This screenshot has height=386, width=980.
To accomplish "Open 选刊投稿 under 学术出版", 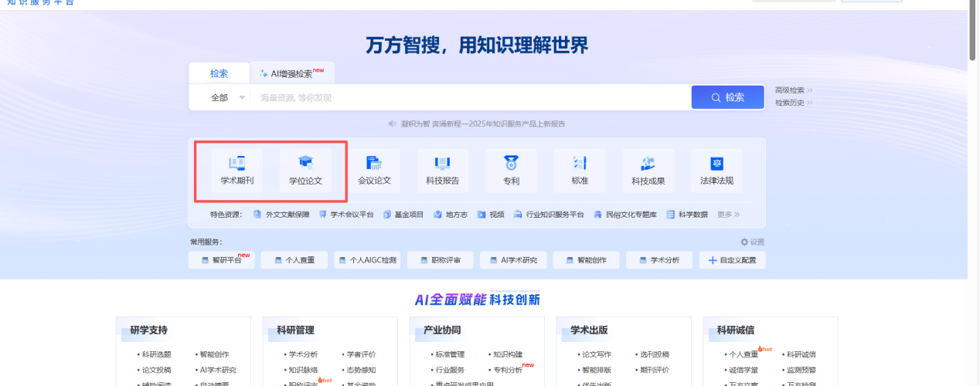I will 655,354.
